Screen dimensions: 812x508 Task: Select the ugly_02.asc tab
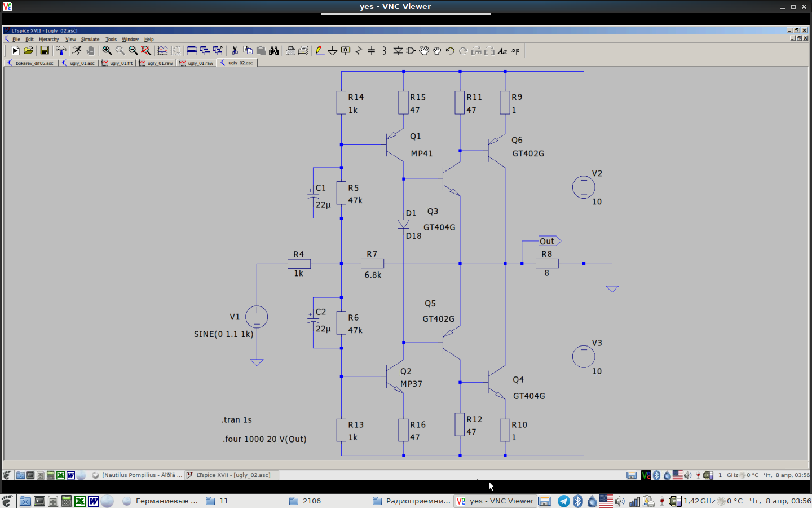(237, 63)
